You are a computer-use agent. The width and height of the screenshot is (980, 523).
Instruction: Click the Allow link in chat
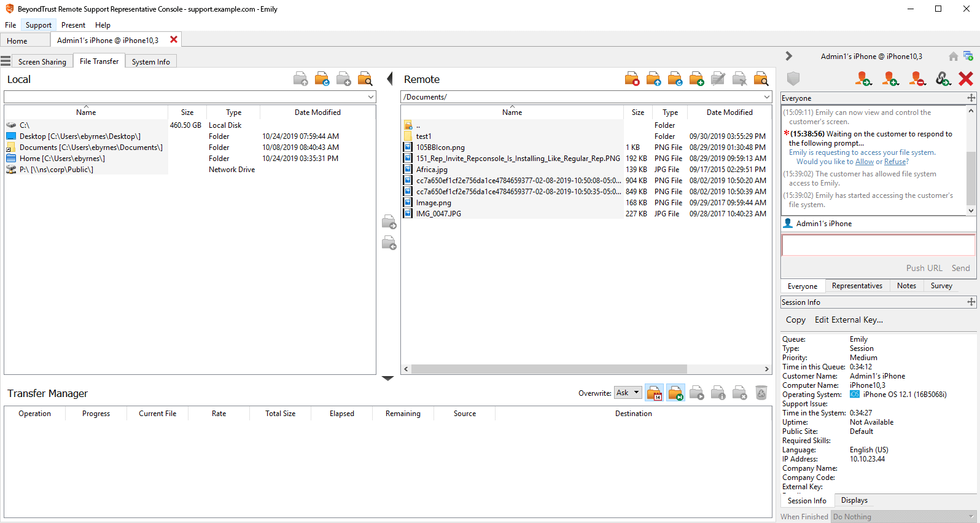(864, 162)
